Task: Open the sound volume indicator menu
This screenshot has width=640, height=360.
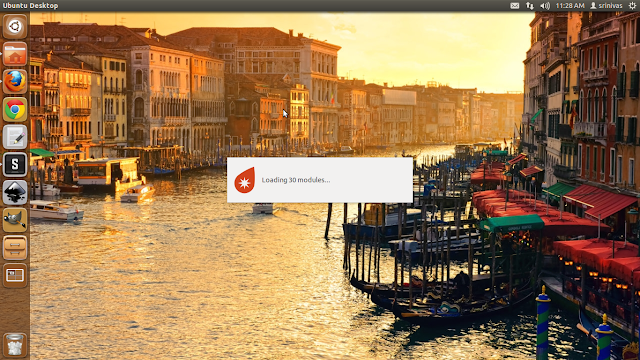Action: [545, 6]
